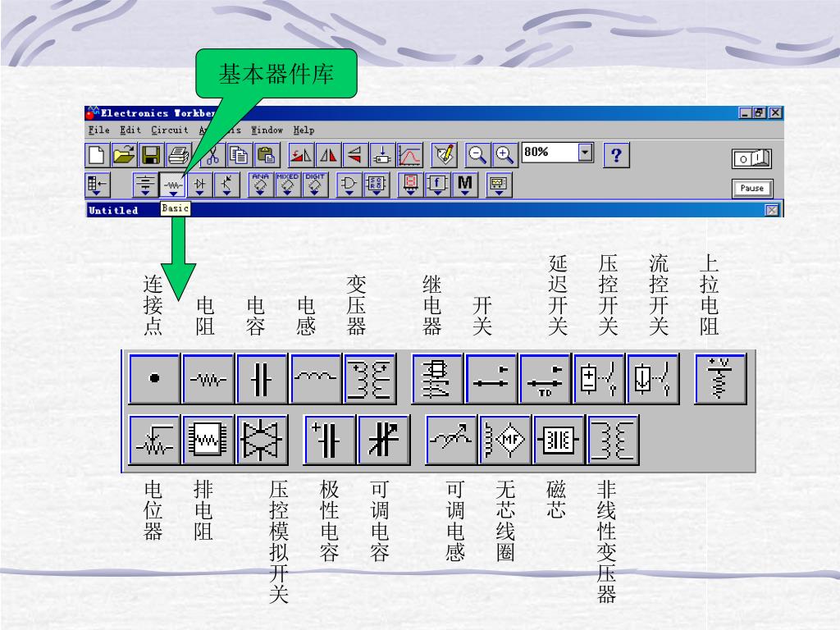840x630 pixels.
Task: Click the 80% zoom value field
Action: (x=550, y=152)
